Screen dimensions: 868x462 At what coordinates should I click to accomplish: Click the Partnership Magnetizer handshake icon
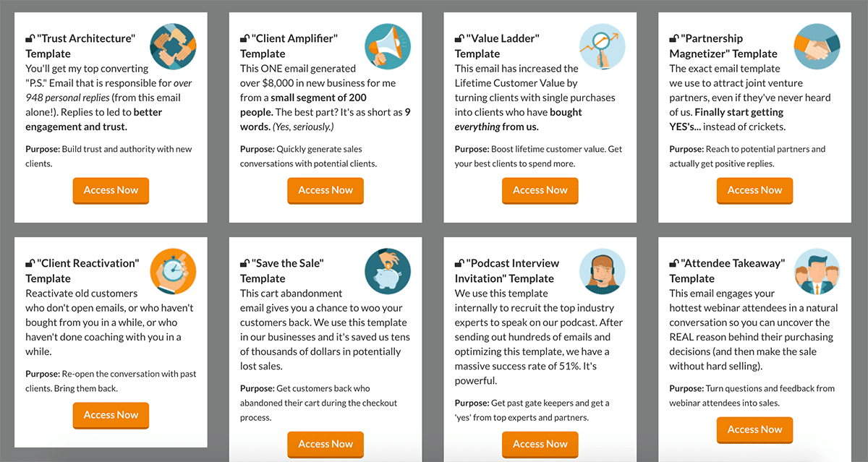pos(817,46)
